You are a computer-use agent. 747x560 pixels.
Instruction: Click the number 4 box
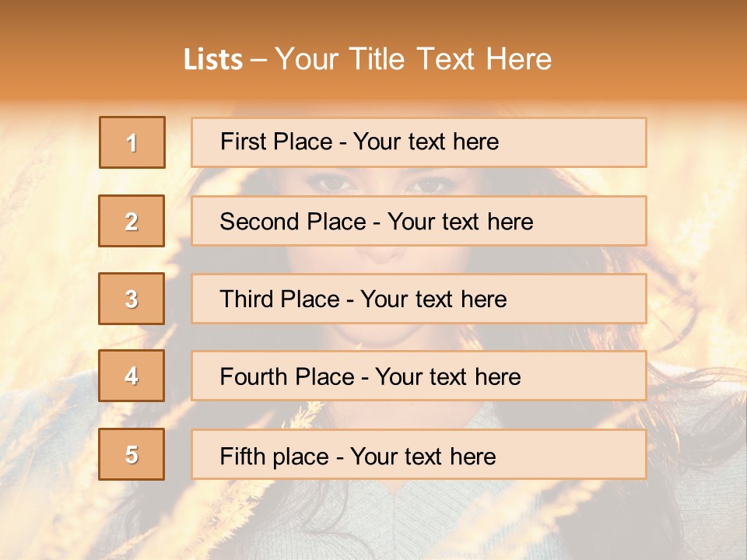132,376
